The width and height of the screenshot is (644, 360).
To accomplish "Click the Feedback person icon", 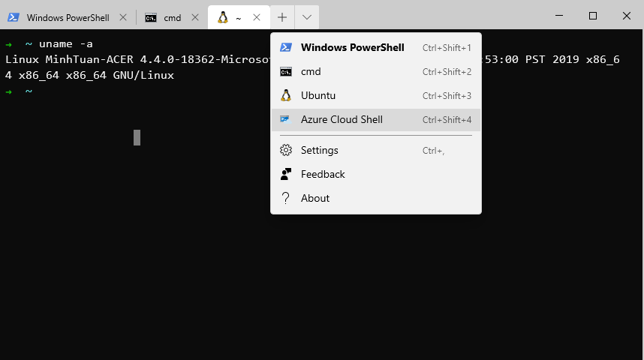I will pos(285,174).
